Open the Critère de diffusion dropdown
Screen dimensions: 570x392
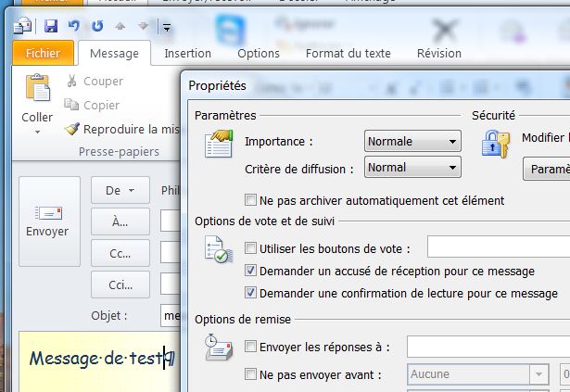(x=412, y=168)
